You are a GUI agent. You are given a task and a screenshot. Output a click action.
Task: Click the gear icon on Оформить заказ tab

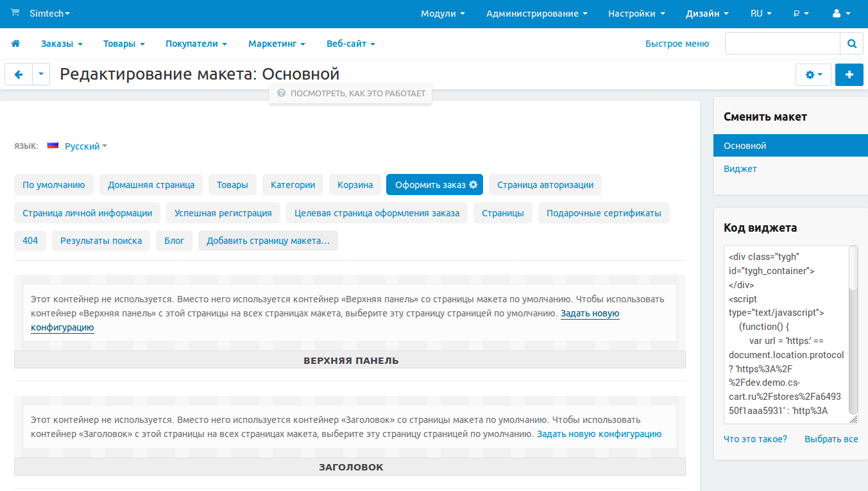coord(473,184)
